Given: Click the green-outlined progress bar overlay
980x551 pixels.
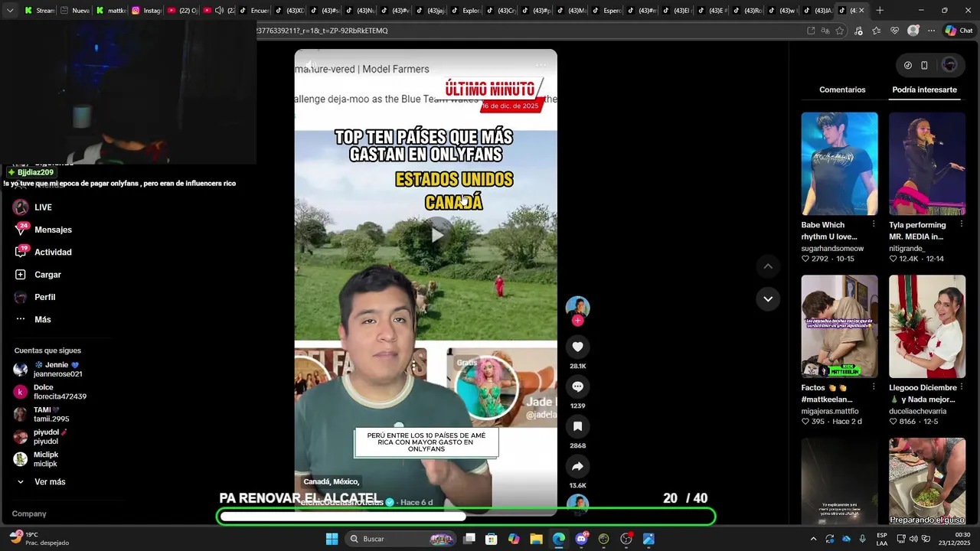Looking at the screenshot, I should pyautogui.click(x=466, y=517).
